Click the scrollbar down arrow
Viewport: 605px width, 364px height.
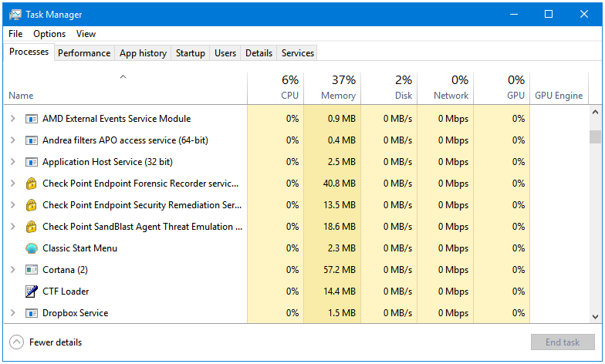(595, 317)
